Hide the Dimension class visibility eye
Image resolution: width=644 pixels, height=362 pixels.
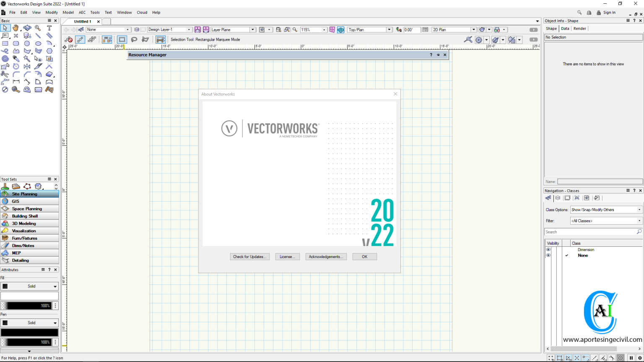click(548, 249)
